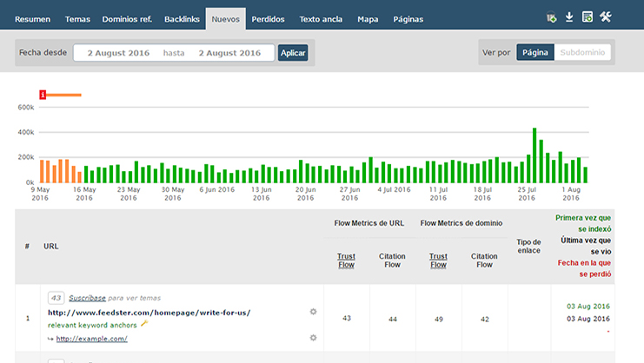
Task: Click the Primera vez que se indexó label
Action: pos(583,223)
